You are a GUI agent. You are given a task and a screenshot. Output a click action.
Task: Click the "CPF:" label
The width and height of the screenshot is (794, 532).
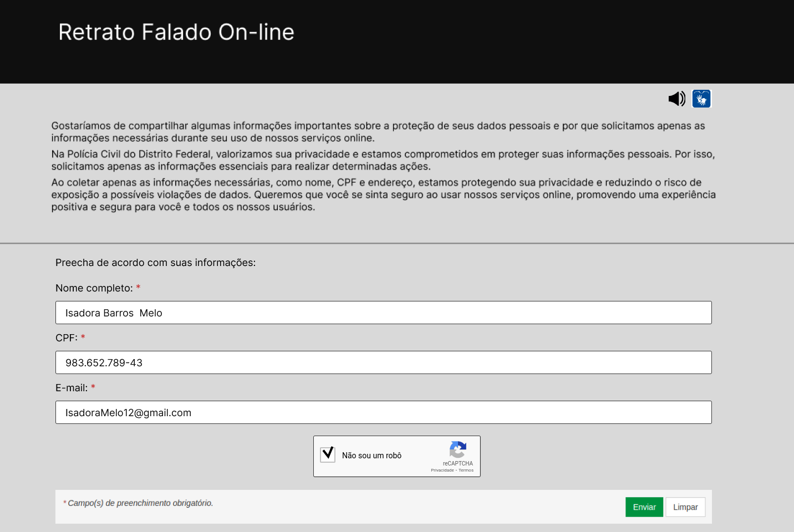(67, 338)
